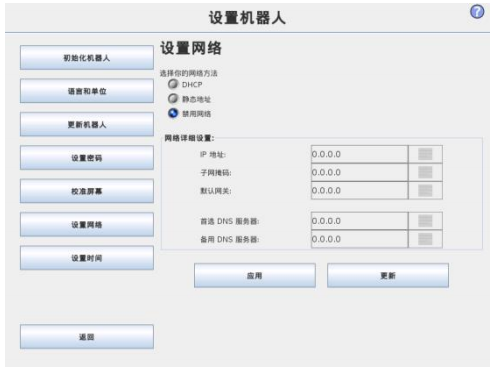The width and height of the screenshot is (496, 371).
Task: Open 设置网络 settings page
Action: coord(87,224)
